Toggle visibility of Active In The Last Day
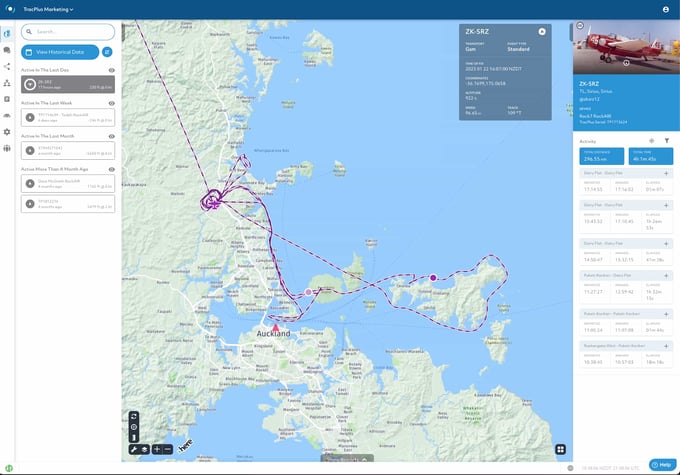Screen dimensions: 680x475 point(111,70)
